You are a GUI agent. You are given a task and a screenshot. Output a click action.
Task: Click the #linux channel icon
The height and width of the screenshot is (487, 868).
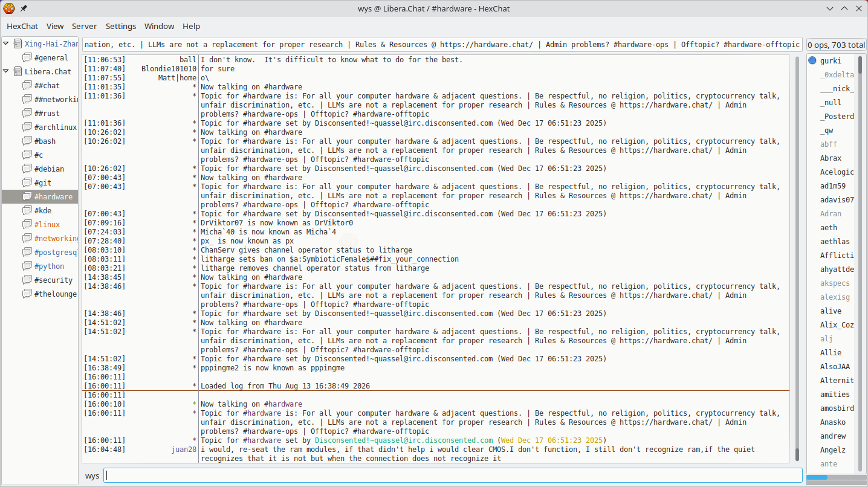27,224
